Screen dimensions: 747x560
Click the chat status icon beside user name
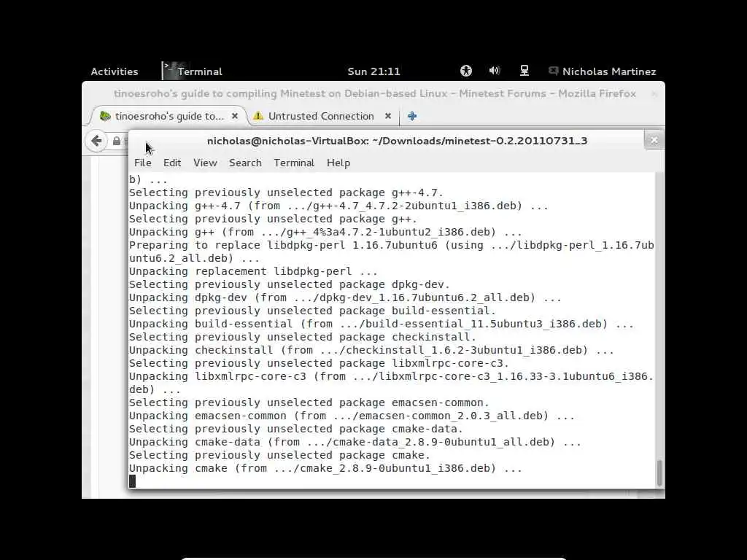pyautogui.click(x=553, y=71)
